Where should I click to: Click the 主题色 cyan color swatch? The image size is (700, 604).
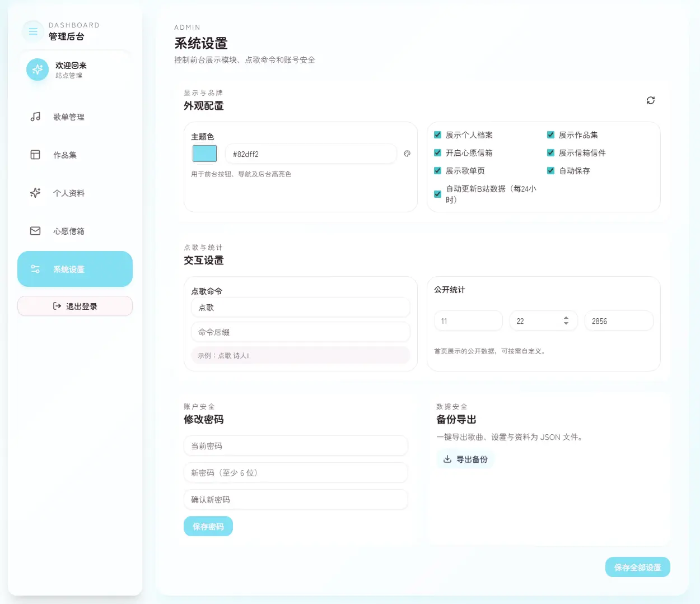click(204, 153)
